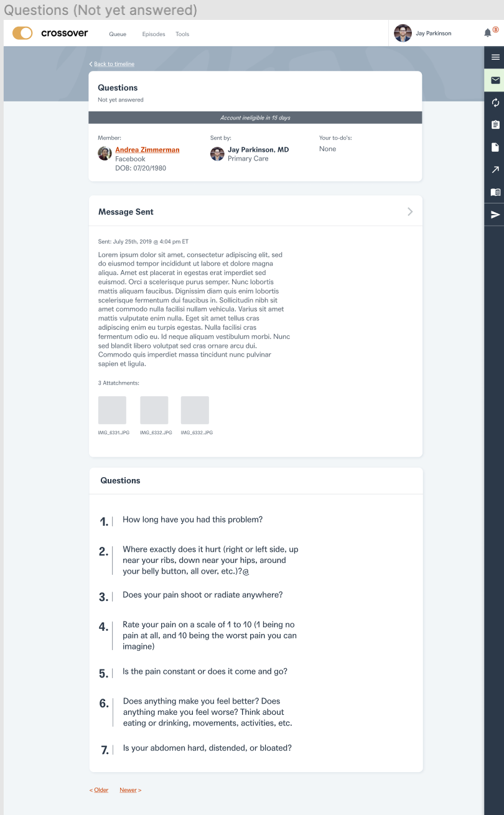Open Andrea Zimmerman member profile link
The height and width of the screenshot is (815, 504).
[147, 150]
